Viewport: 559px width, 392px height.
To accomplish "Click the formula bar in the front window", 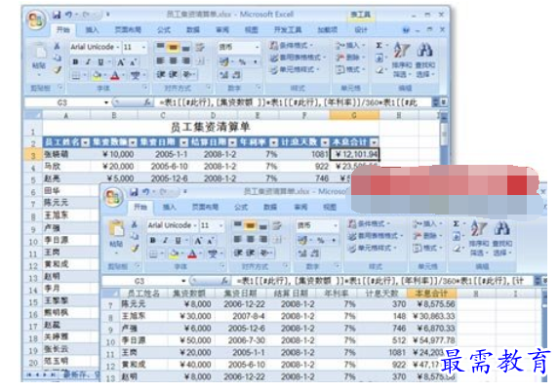I will pyautogui.click(x=383, y=281).
